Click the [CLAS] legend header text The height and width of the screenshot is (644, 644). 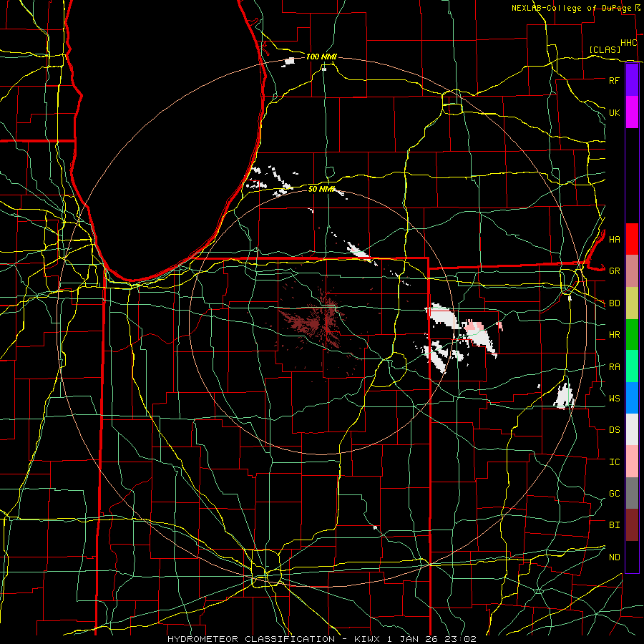coord(605,49)
